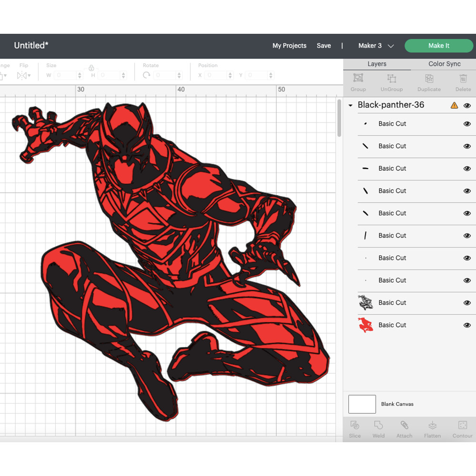Click the green Make It button
This screenshot has height=476, width=476.
click(439, 46)
